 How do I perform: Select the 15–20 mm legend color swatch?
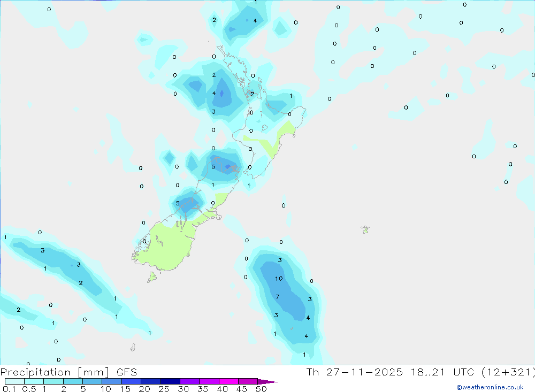tap(132, 381)
